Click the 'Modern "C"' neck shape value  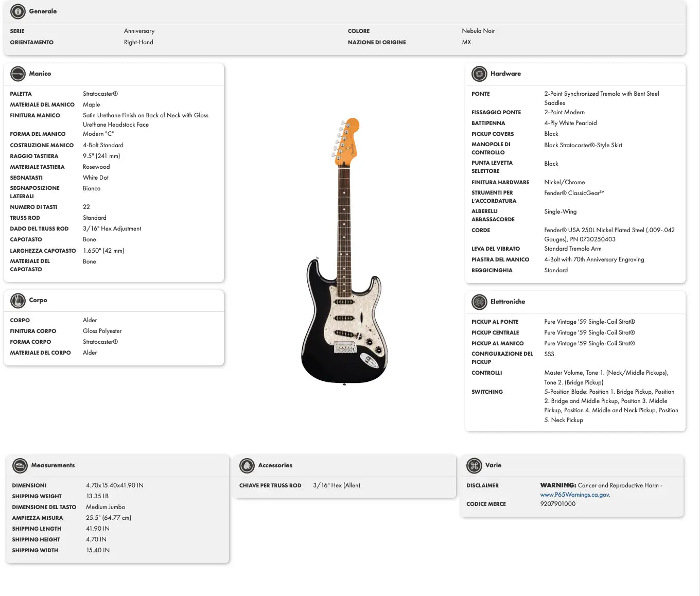coord(98,134)
